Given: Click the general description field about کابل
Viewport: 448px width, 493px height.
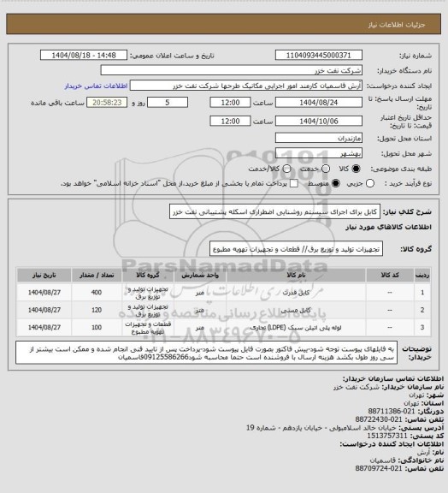Looking at the screenshot, I should click(275, 211).
